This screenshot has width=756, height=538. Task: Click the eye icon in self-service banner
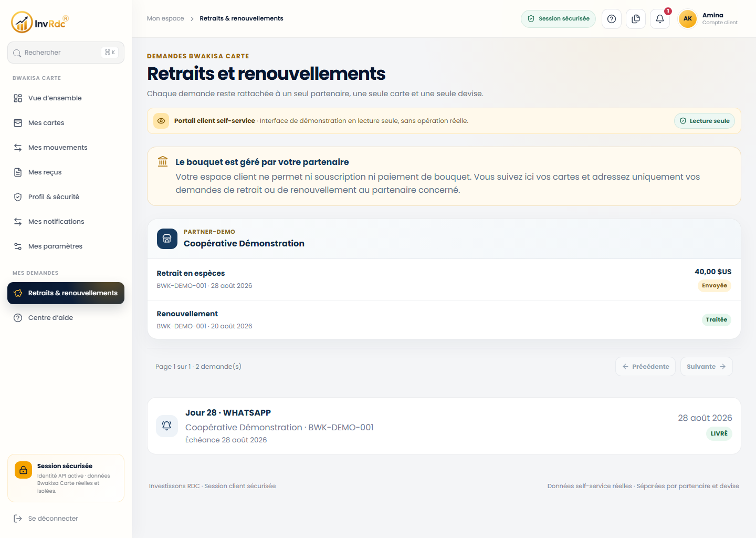pos(161,121)
